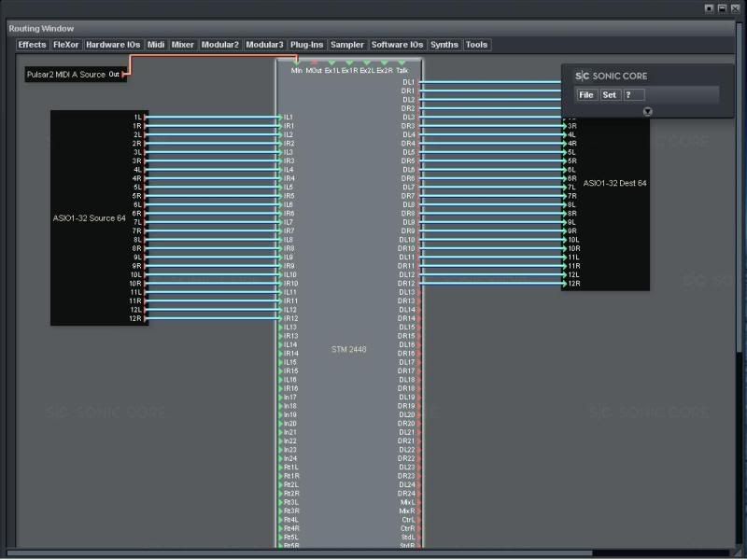
Task: Click the DR22 output pin on STM 2448
Action: click(418, 458)
